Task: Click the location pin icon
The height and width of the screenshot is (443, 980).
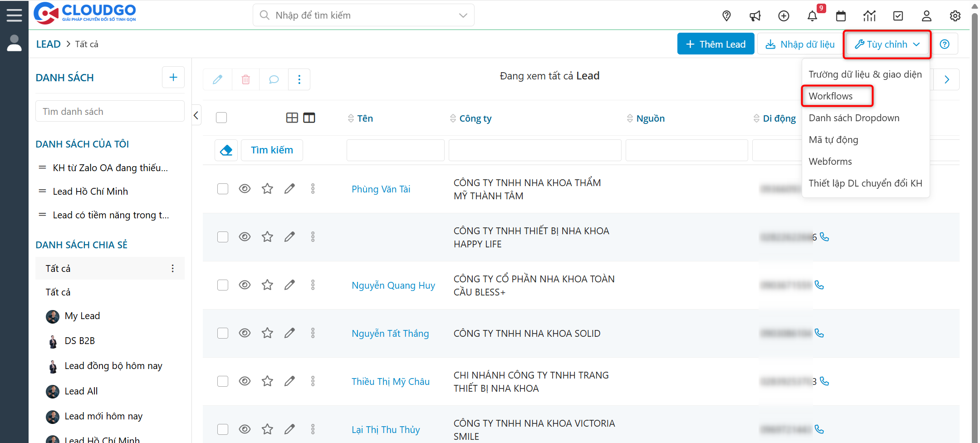Action: pos(726,16)
